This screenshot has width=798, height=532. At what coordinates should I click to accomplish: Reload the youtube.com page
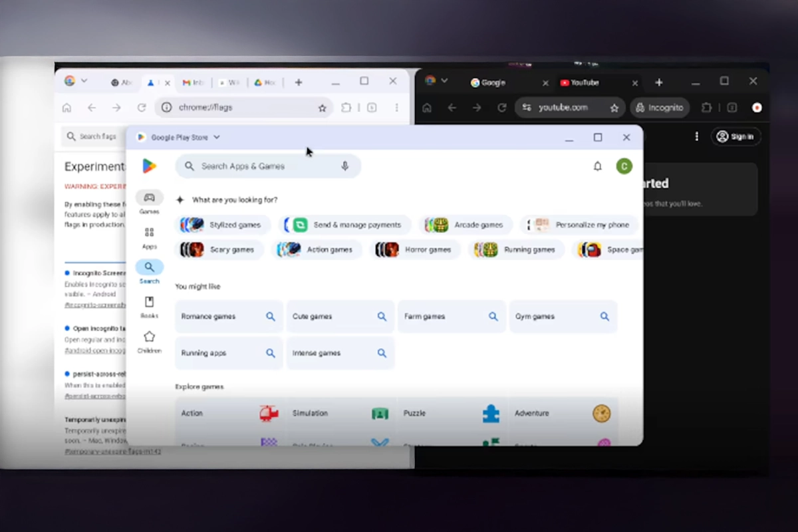(502, 108)
